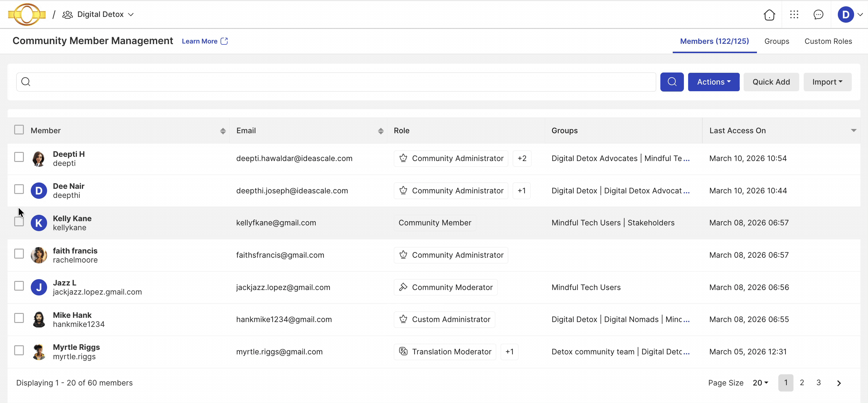Open the Custom Roles tab
868x403 pixels.
pyautogui.click(x=828, y=41)
